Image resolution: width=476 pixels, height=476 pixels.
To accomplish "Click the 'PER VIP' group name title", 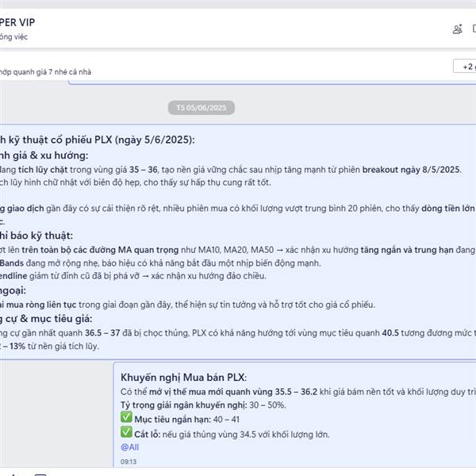I will [17, 22].
